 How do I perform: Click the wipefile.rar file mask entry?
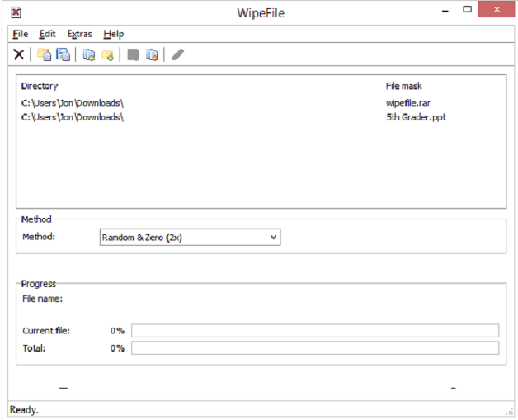(x=408, y=103)
